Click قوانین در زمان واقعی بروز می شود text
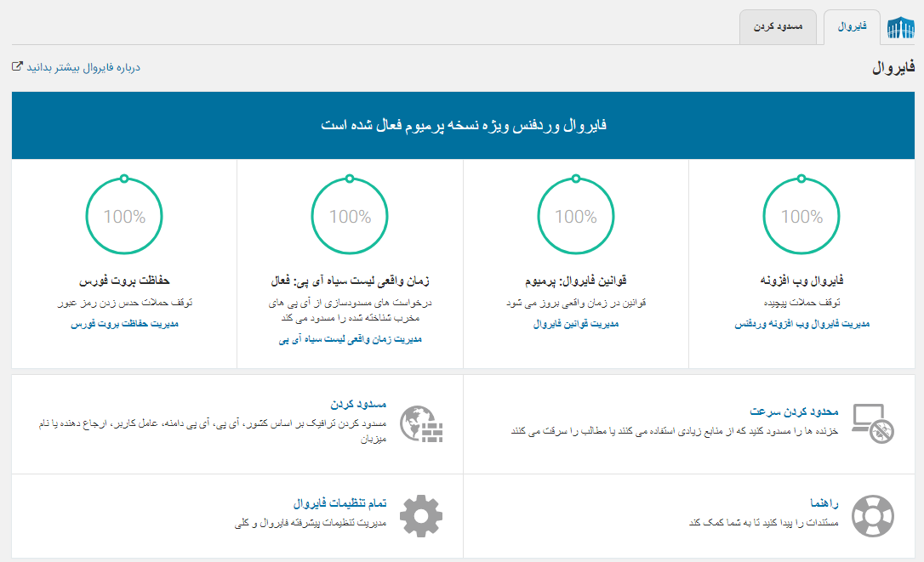This screenshot has width=924, height=562. click(576, 303)
